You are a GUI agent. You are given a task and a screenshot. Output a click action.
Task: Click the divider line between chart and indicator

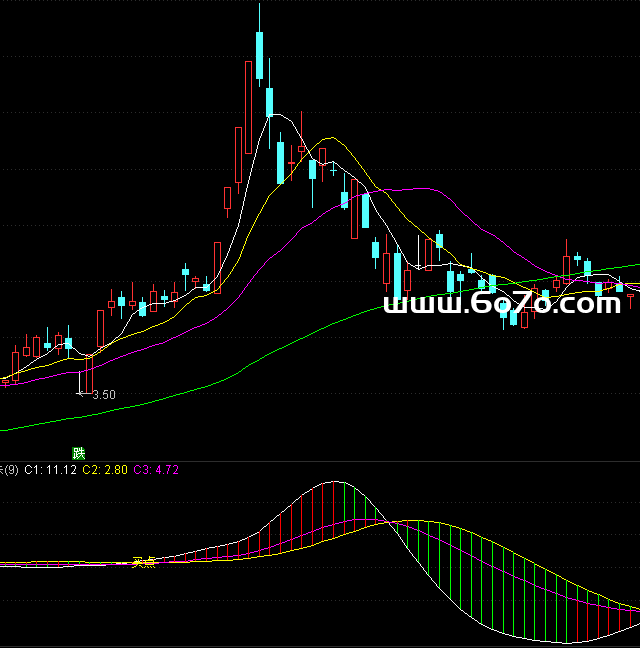click(x=320, y=461)
